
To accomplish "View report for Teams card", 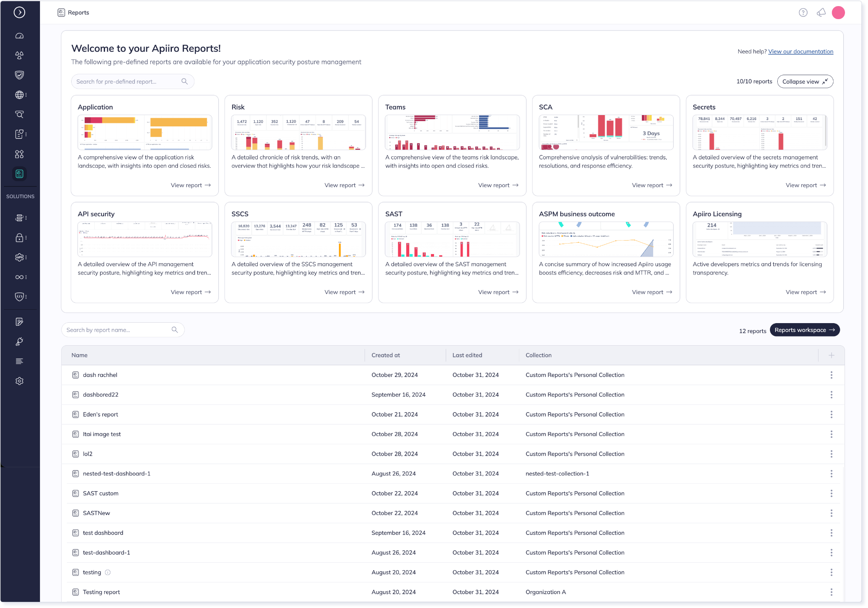I will pos(498,185).
